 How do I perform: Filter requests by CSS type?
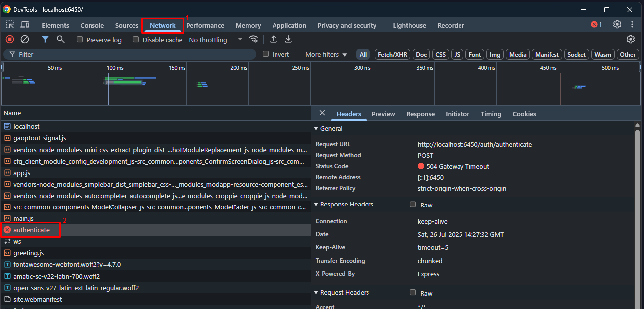coord(440,54)
